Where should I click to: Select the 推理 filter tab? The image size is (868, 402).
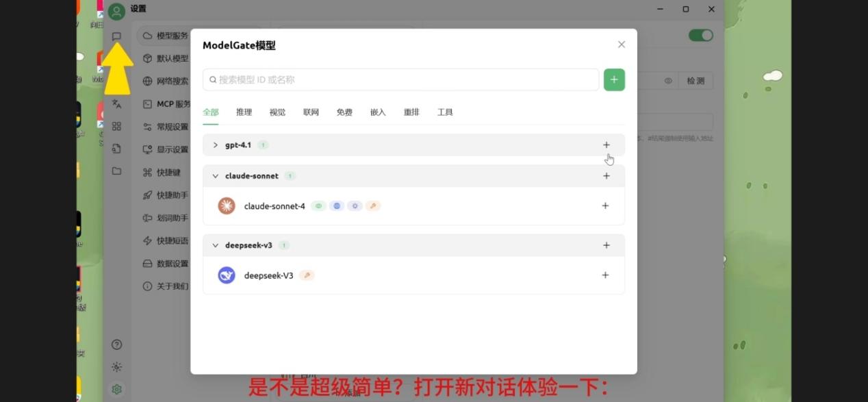tap(244, 112)
